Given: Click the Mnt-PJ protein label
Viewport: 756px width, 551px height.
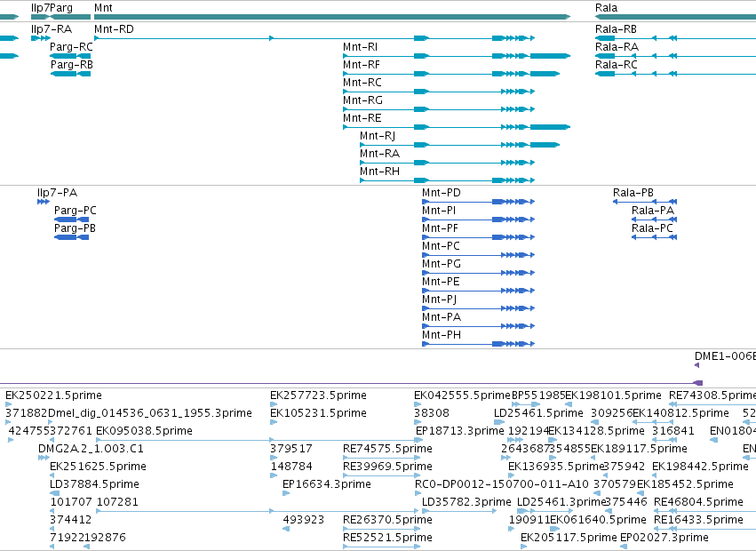Looking at the screenshot, I should tap(439, 299).
